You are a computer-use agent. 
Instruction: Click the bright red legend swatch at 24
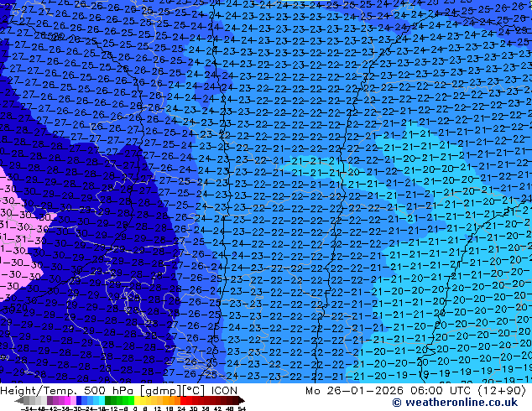pos(183,400)
